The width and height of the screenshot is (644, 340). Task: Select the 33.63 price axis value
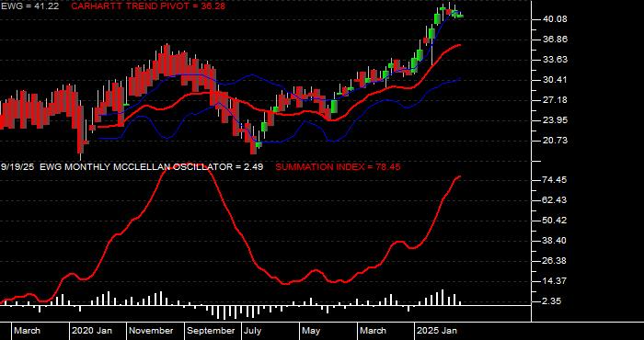pos(555,60)
